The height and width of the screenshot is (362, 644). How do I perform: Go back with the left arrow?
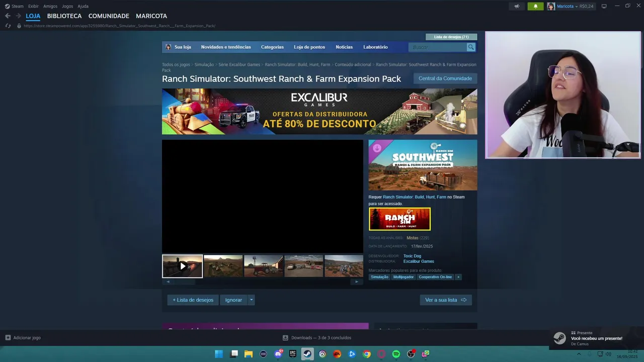click(8, 16)
